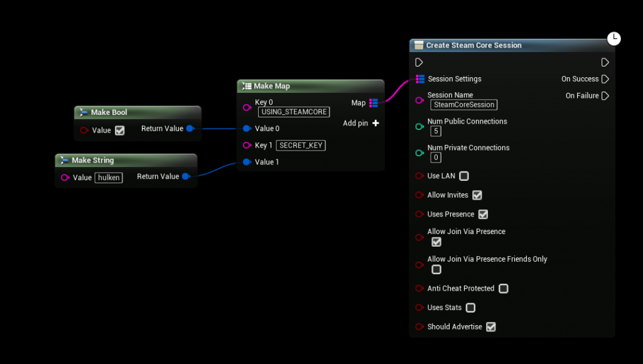Screen dimensions: 643x364
Task: Uncheck the Allow Invites checkbox
Action: pyautogui.click(x=477, y=195)
